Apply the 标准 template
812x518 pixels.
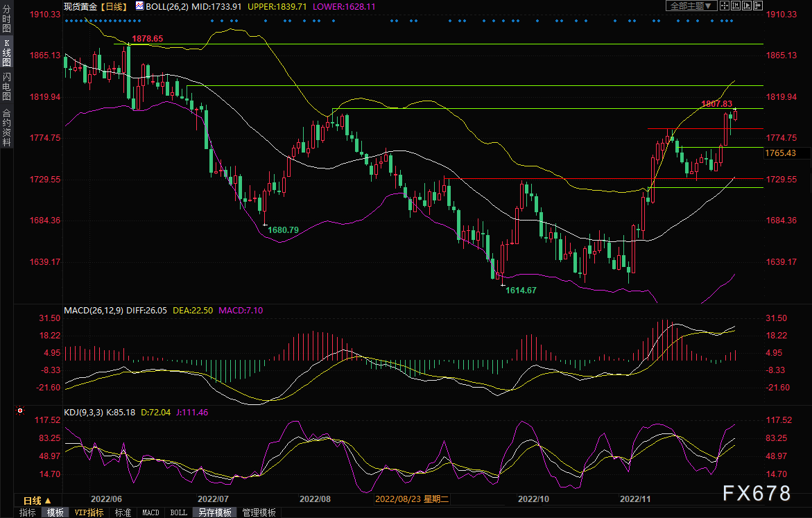tap(123, 512)
